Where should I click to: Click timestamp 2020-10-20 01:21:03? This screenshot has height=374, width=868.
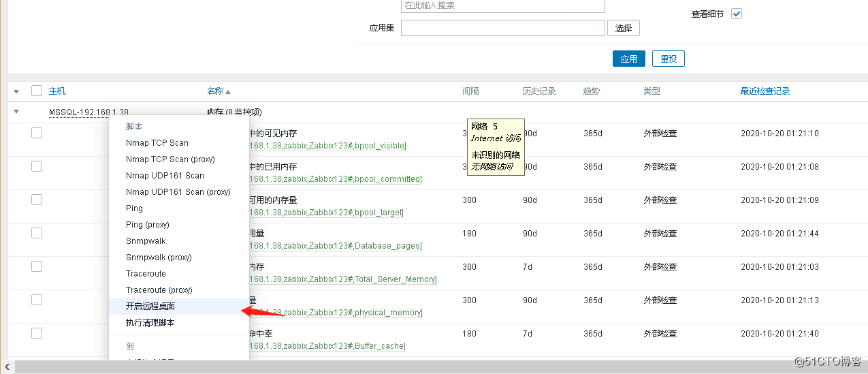779,267
